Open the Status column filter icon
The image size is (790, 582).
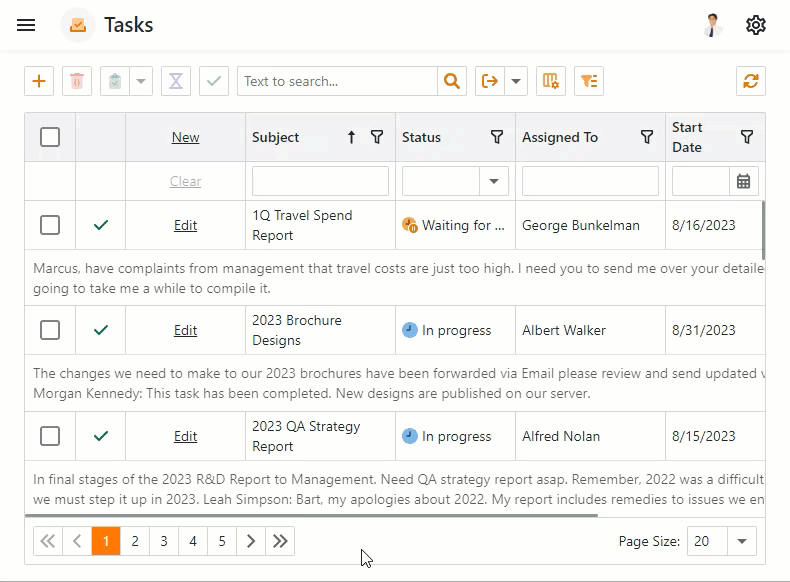pyautogui.click(x=497, y=137)
